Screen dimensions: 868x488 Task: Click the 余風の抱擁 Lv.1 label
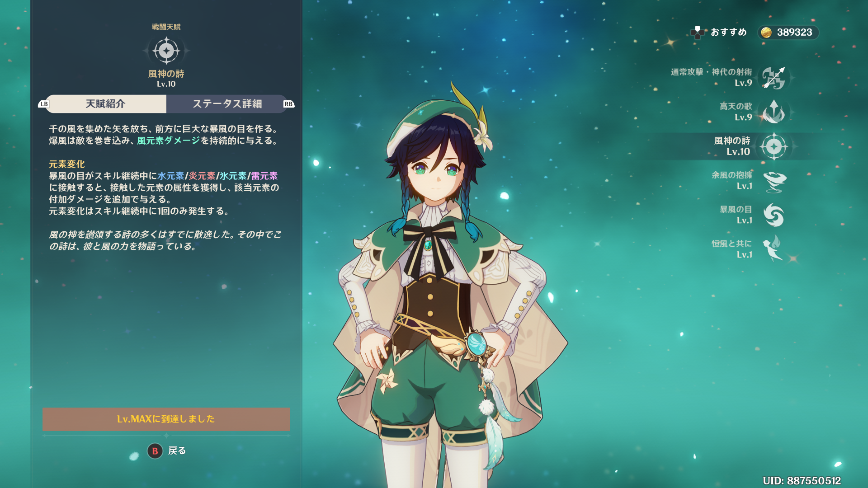(x=732, y=180)
